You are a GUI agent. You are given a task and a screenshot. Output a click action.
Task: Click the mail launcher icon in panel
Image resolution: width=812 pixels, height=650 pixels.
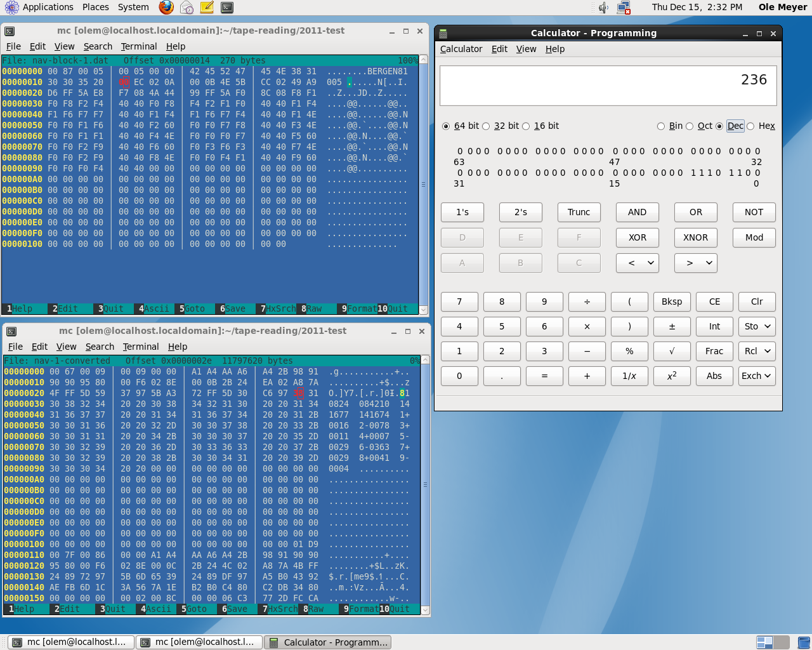point(187,8)
